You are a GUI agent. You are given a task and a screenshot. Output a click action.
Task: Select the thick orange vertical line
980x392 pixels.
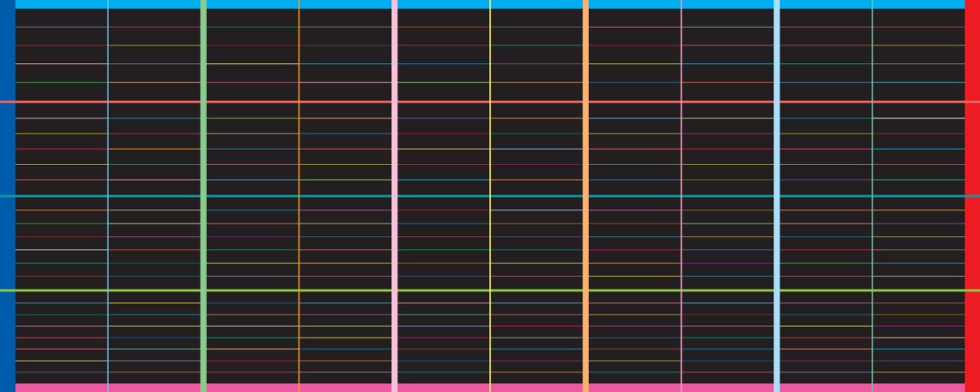coord(585,151)
